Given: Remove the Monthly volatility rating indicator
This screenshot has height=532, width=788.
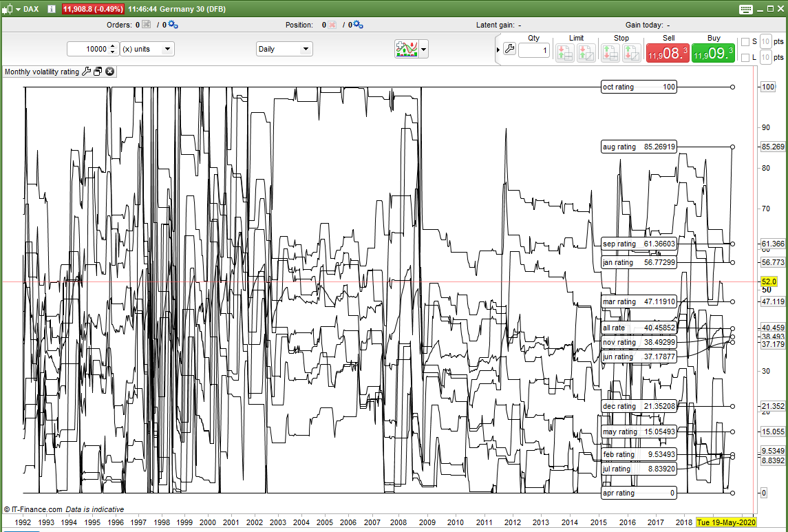Looking at the screenshot, I should (109, 72).
